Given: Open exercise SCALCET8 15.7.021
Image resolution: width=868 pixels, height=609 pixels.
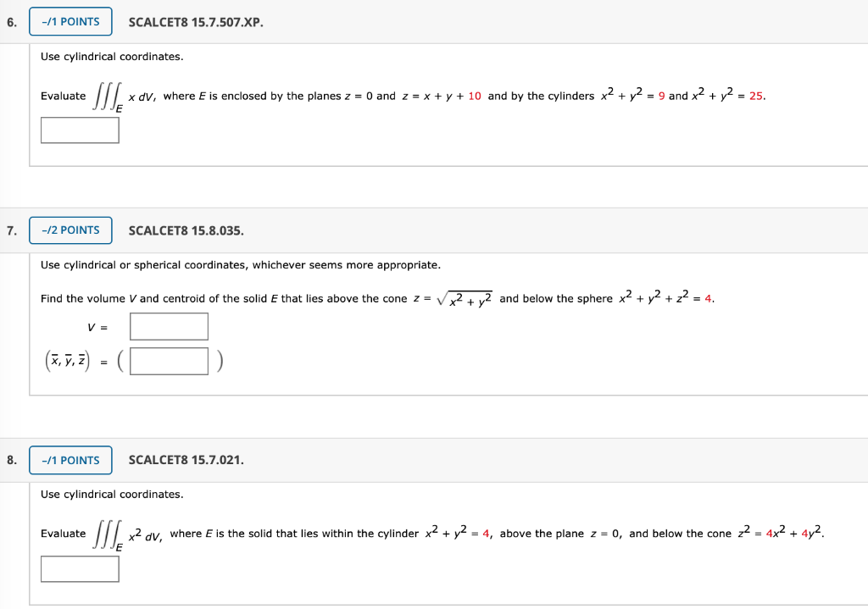Looking at the screenshot, I should point(187,460).
